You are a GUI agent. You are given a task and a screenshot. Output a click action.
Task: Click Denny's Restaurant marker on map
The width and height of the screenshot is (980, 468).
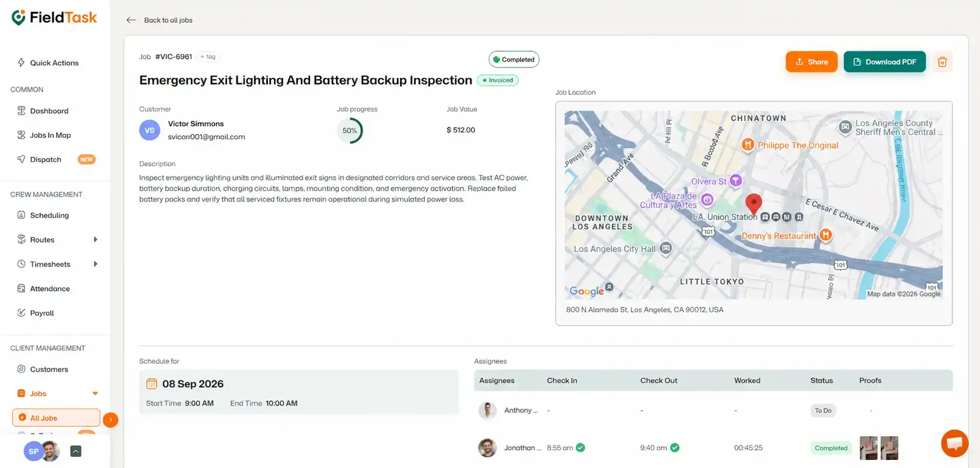point(826,235)
